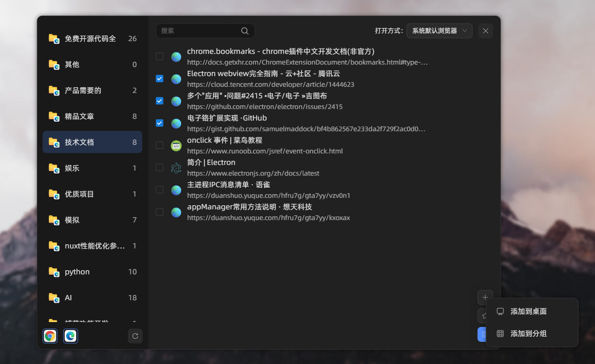Select the Chrome browser source icon
This screenshot has height=364, width=595.
(50, 336)
